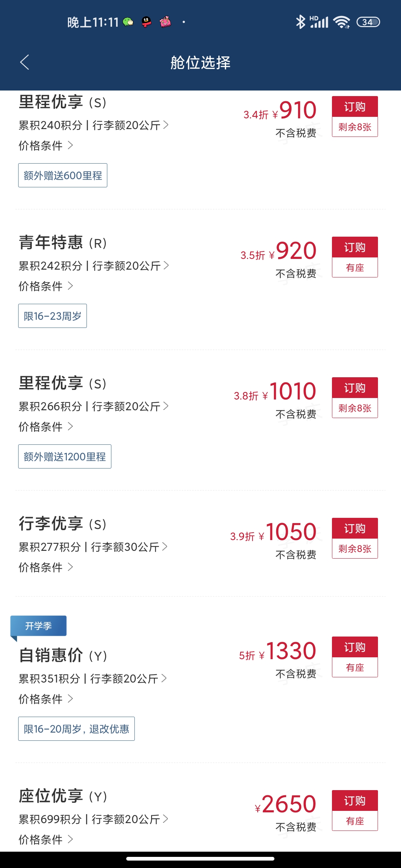This screenshot has height=868, width=401.
Task: Tap the Wi-Fi status icon
Action: point(342,22)
